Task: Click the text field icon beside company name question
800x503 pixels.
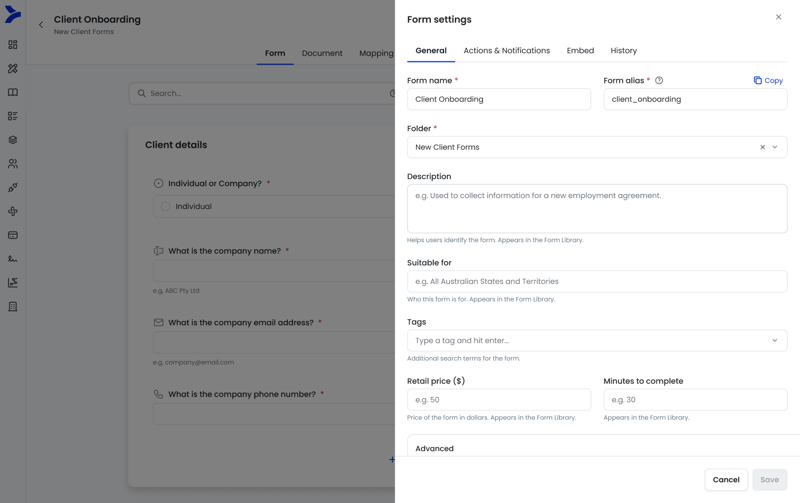Action: [x=158, y=250]
